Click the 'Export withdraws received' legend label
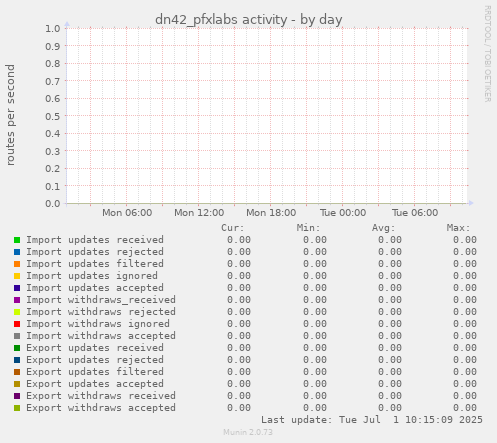 [x=101, y=396]
